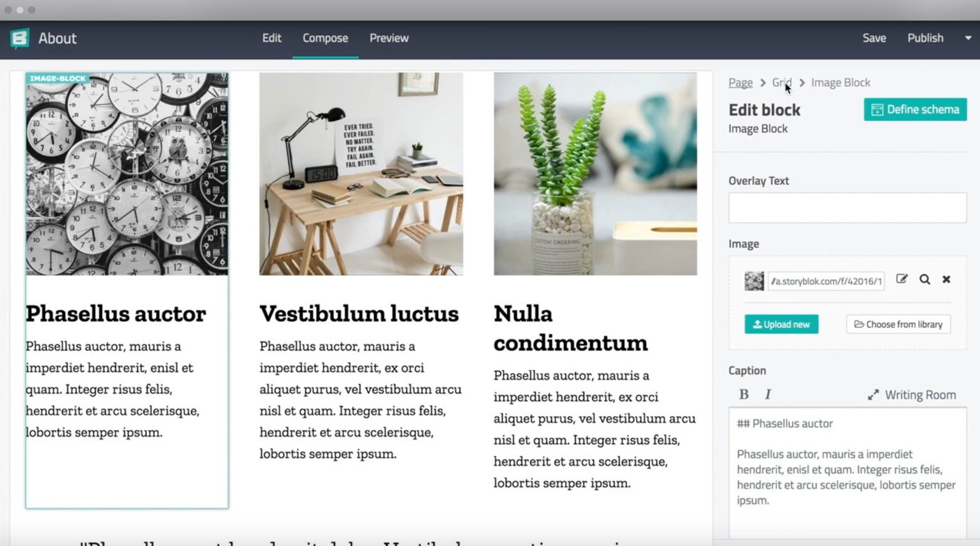Open the Publish dropdown arrow

(967, 38)
